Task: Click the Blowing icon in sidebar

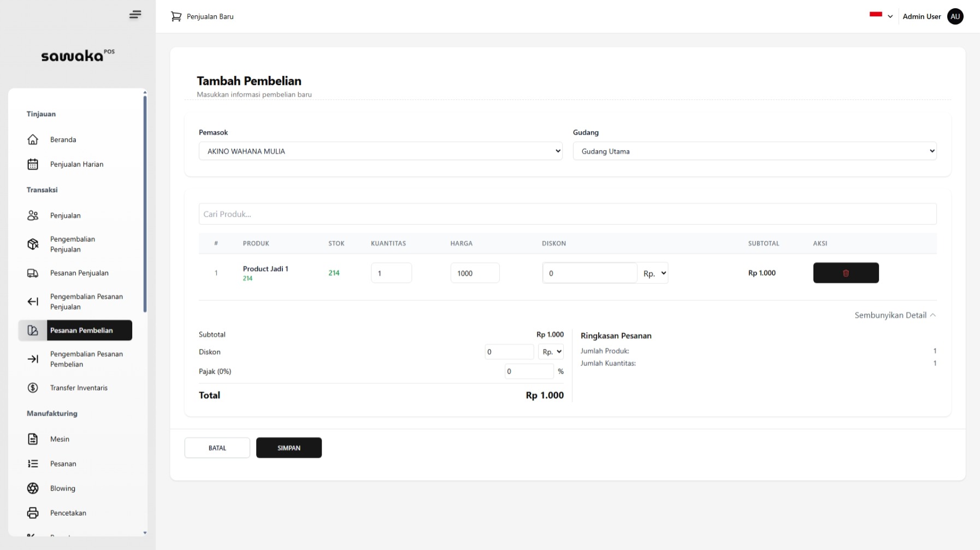Action: (x=33, y=488)
